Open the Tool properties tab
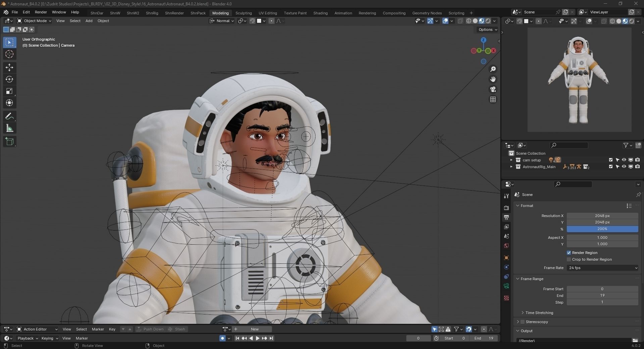644x349 pixels. pyautogui.click(x=506, y=196)
